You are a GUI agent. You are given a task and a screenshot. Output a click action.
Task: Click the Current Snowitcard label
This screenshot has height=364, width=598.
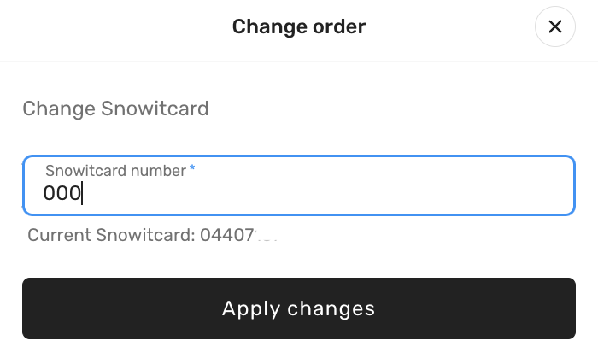pyautogui.click(x=111, y=235)
